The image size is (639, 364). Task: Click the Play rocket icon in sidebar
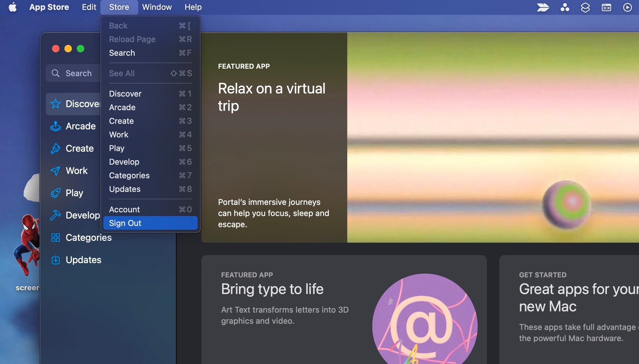click(x=55, y=193)
